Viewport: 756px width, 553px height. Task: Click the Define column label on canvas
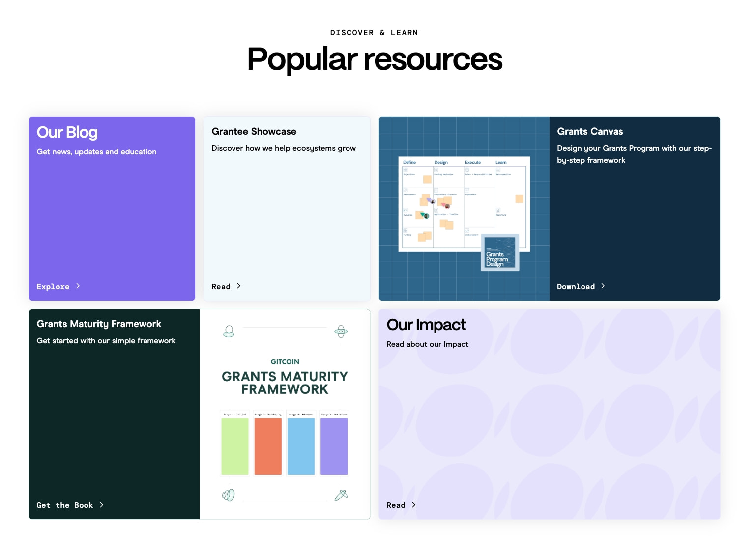pos(409,162)
